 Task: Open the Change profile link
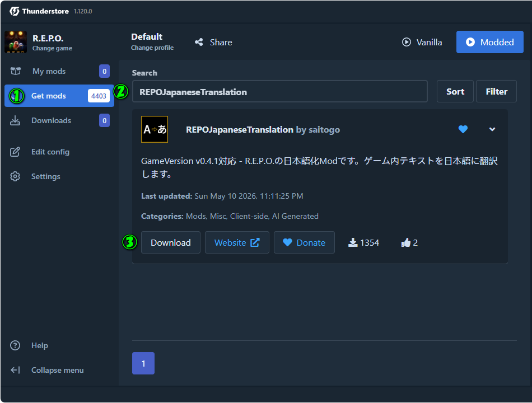(x=152, y=48)
